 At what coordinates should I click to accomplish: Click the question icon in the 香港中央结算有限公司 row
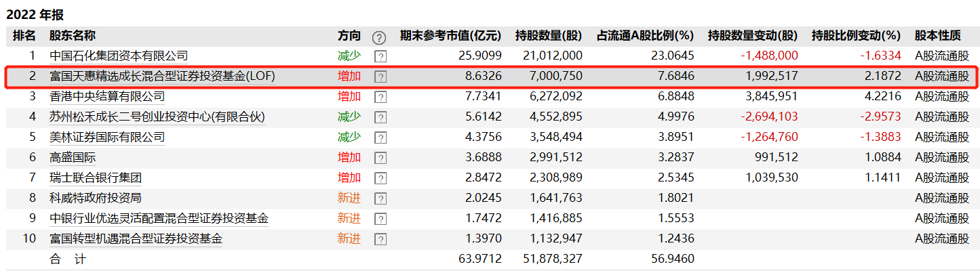pos(380,97)
